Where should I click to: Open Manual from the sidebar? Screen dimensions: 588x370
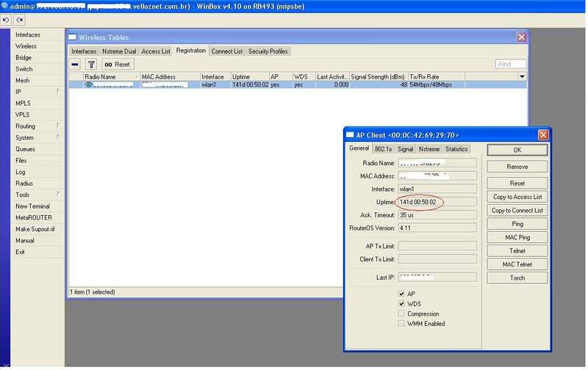[x=25, y=240]
